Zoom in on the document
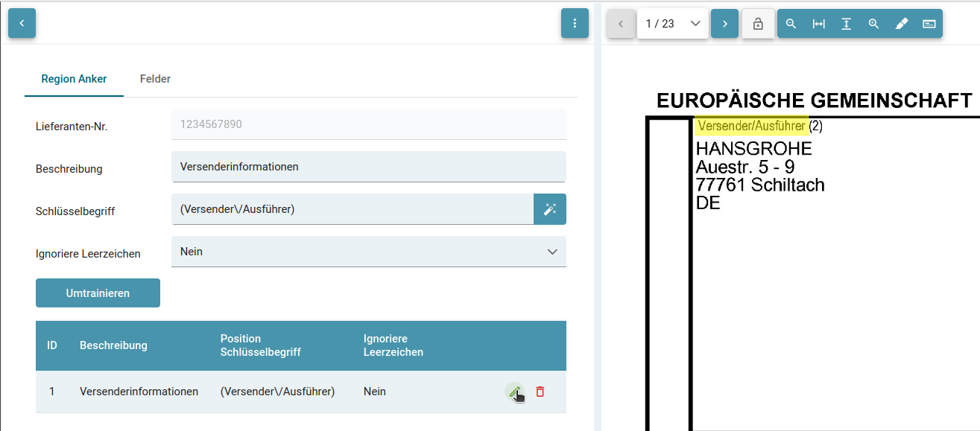 pyautogui.click(x=874, y=24)
